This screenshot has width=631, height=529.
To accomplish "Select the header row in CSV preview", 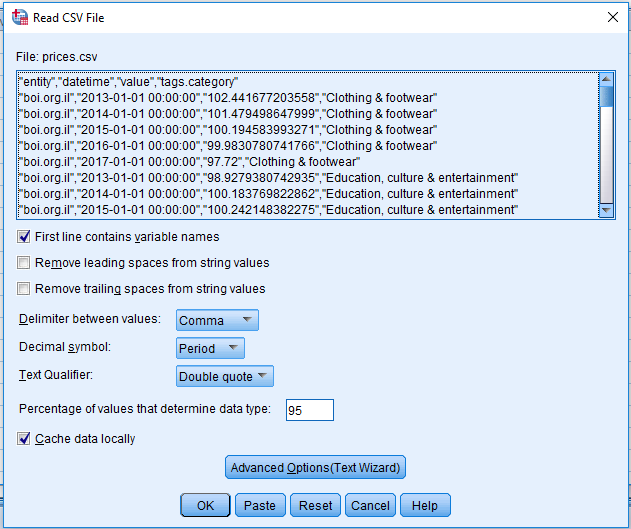I will [128, 82].
